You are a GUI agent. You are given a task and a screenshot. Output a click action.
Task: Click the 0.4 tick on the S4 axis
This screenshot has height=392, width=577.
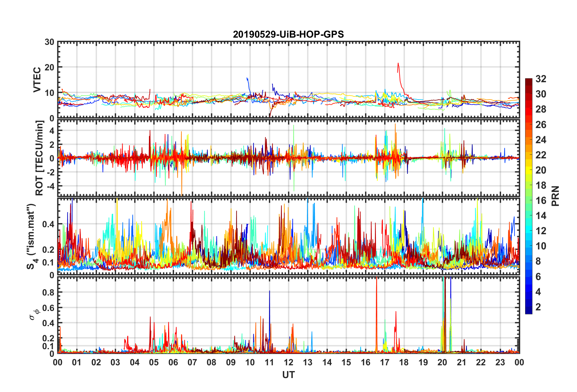(48, 225)
